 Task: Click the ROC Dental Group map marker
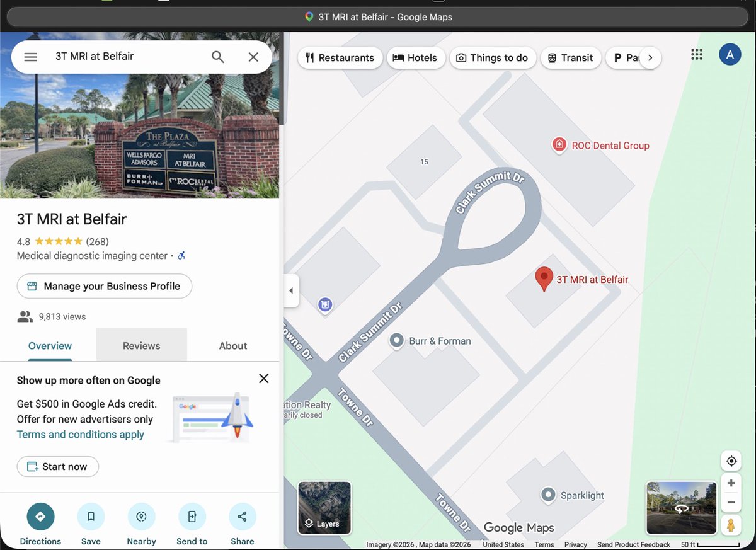coord(559,145)
